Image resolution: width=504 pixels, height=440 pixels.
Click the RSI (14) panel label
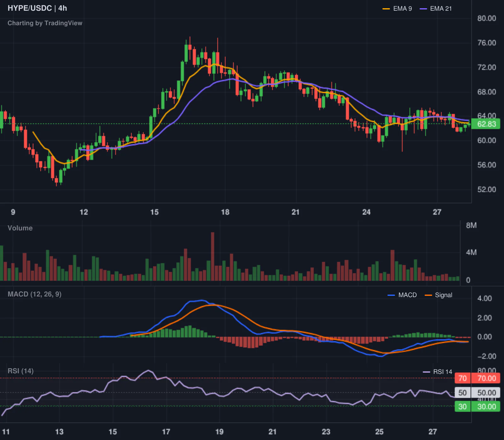[x=20, y=371]
